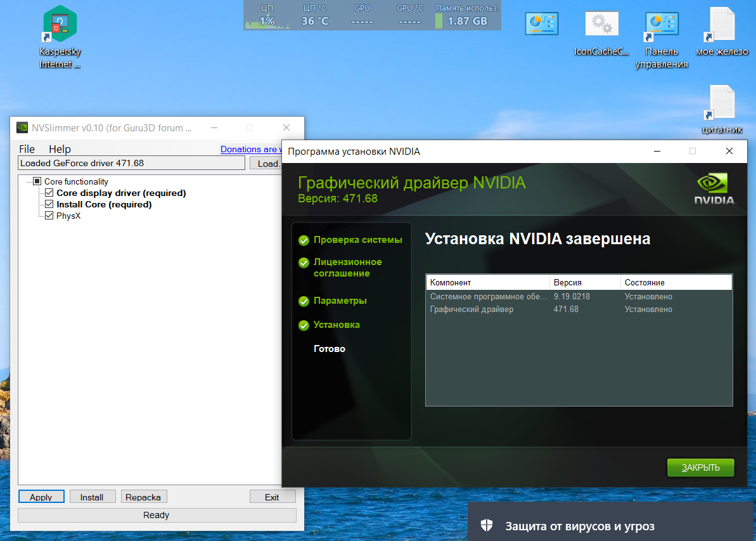Close the NVIDIA installer window
This screenshot has height=541, width=756.
[729, 151]
